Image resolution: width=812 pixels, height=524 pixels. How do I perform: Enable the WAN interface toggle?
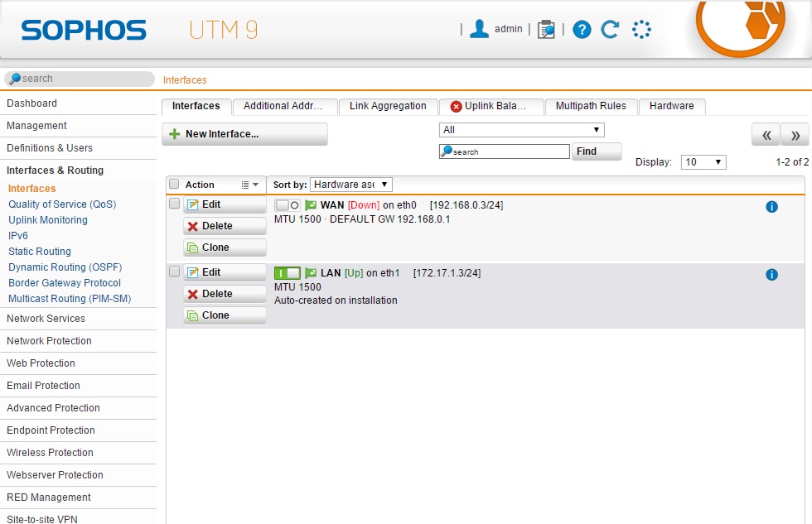287,205
